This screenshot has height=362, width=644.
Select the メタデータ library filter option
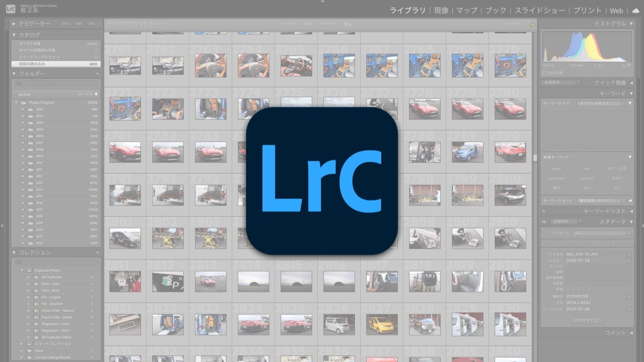pos(329,24)
